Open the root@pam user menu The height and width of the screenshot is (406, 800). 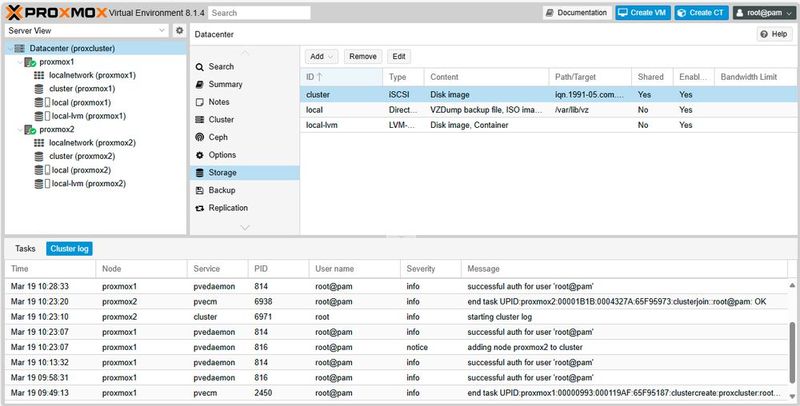[x=764, y=13]
